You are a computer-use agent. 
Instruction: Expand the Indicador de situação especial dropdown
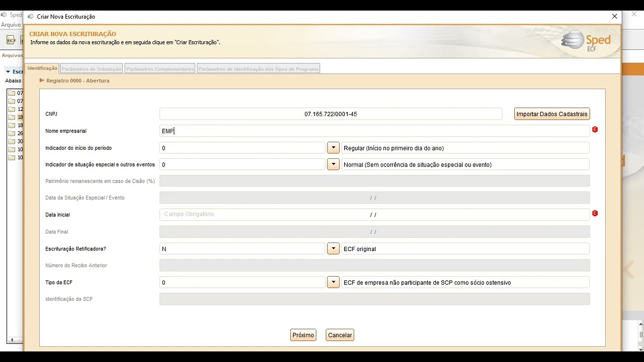pos(333,164)
